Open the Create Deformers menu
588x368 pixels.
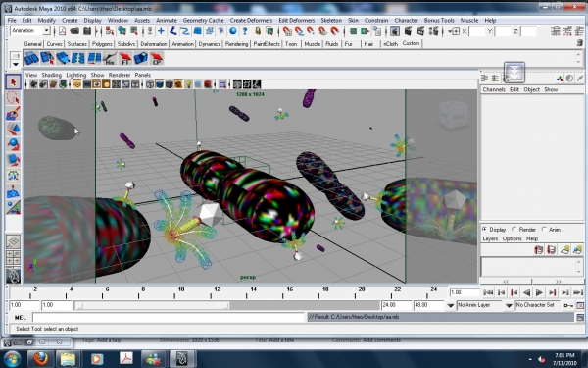point(251,20)
